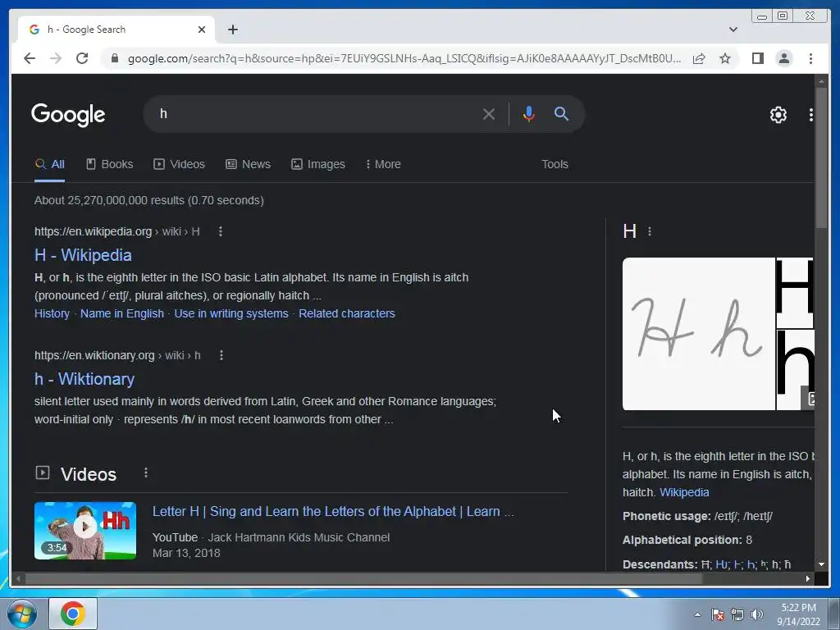Share this page using share icon
This screenshot has width=840, height=630.
pos(699,58)
